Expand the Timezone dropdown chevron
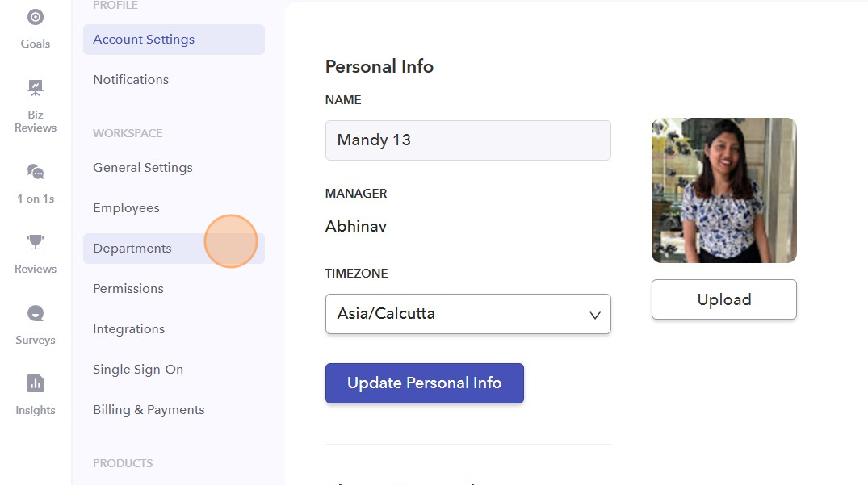Viewport: 868px width, 485px height. 595,315
